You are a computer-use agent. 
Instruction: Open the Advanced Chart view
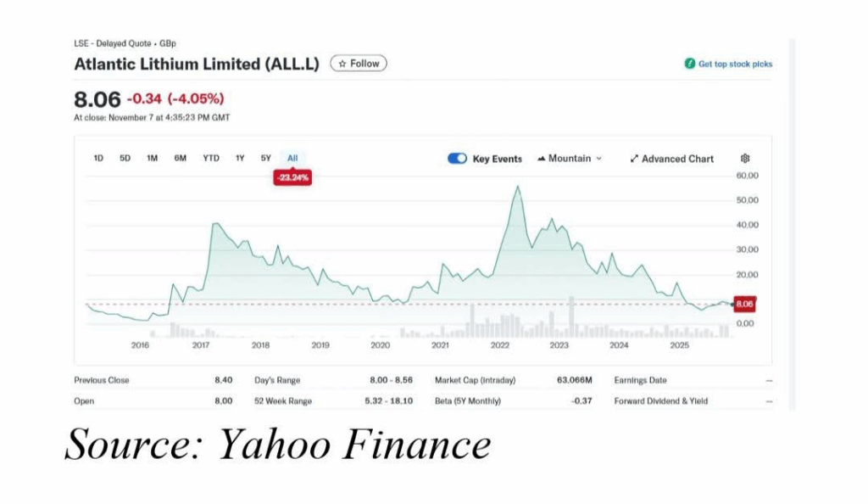(677, 159)
